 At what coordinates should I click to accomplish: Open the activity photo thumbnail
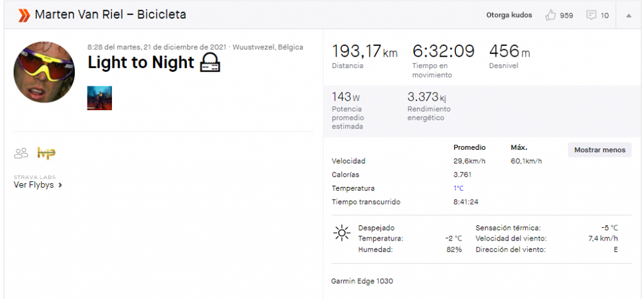[99, 98]
